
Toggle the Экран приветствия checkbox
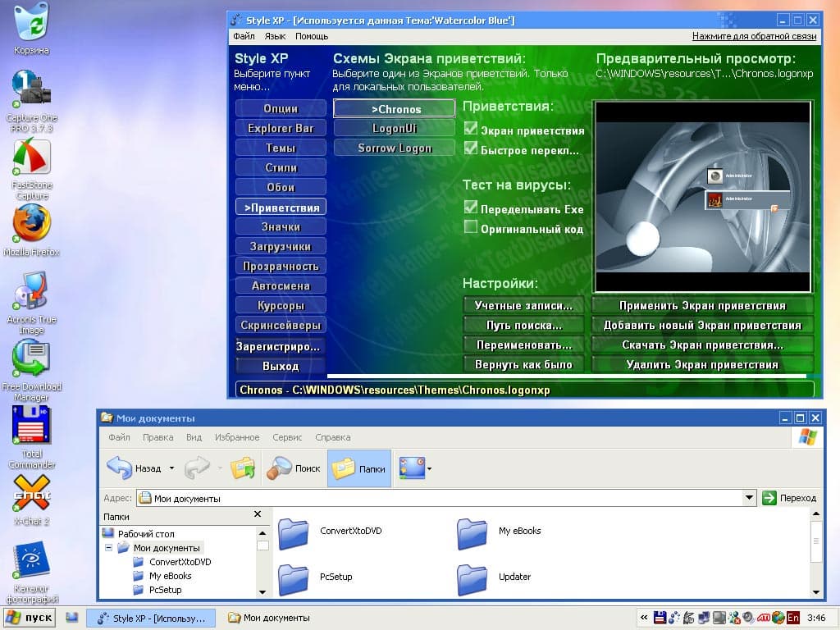[470, 129]
